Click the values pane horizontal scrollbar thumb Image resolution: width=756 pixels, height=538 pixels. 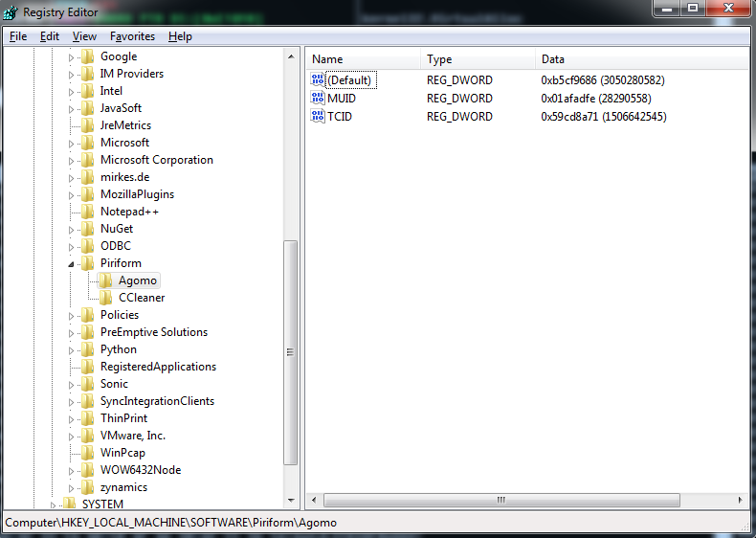click(501, 500)
